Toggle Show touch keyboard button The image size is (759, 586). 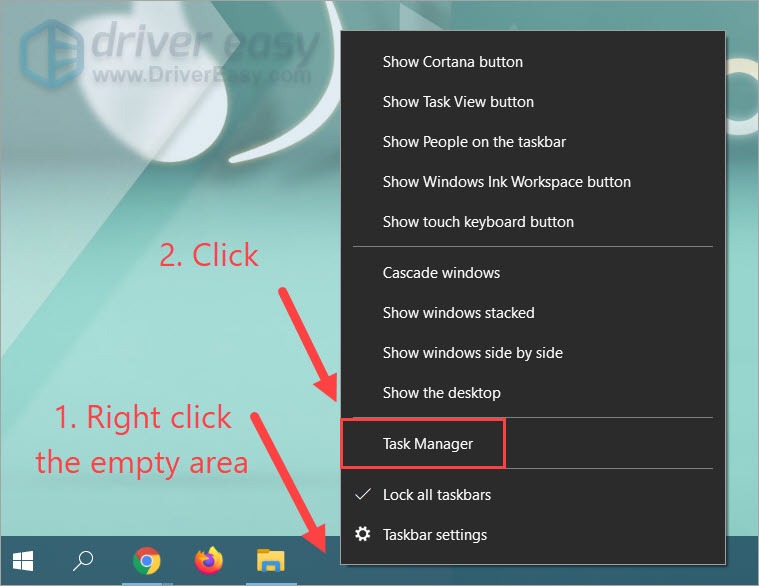[x=478, y=222]
